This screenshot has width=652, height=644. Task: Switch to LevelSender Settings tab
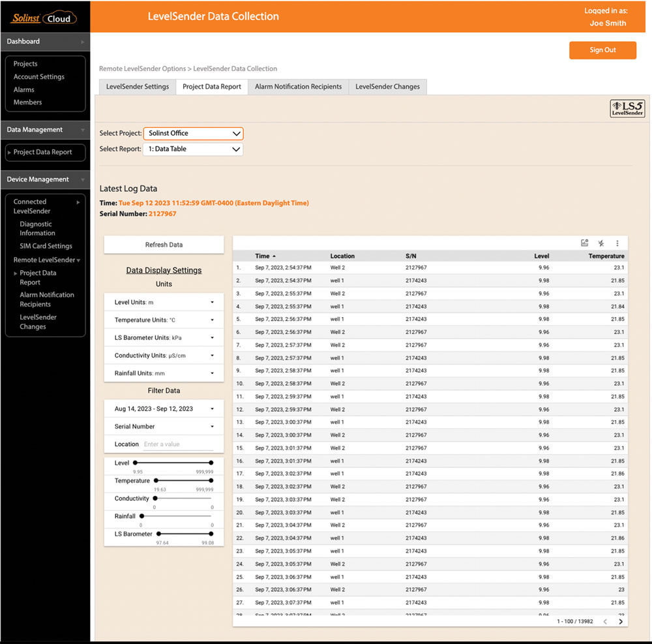click(137, 87)
